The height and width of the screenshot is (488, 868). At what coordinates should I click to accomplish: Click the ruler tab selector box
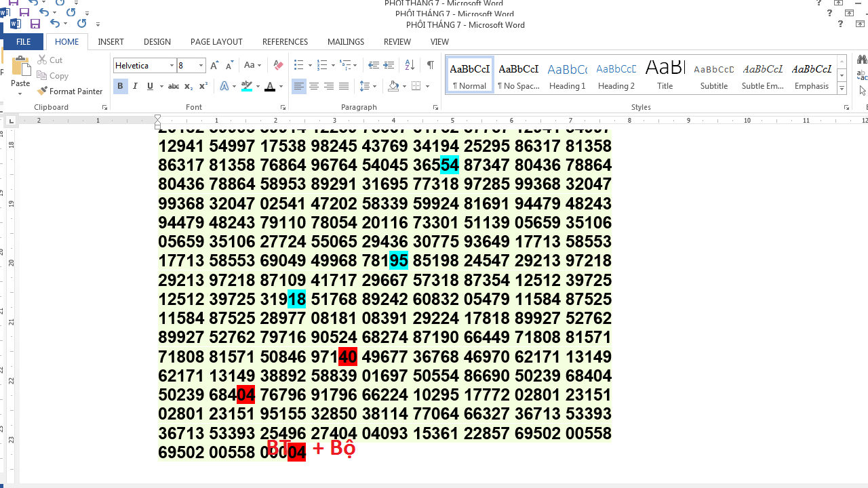11,121
